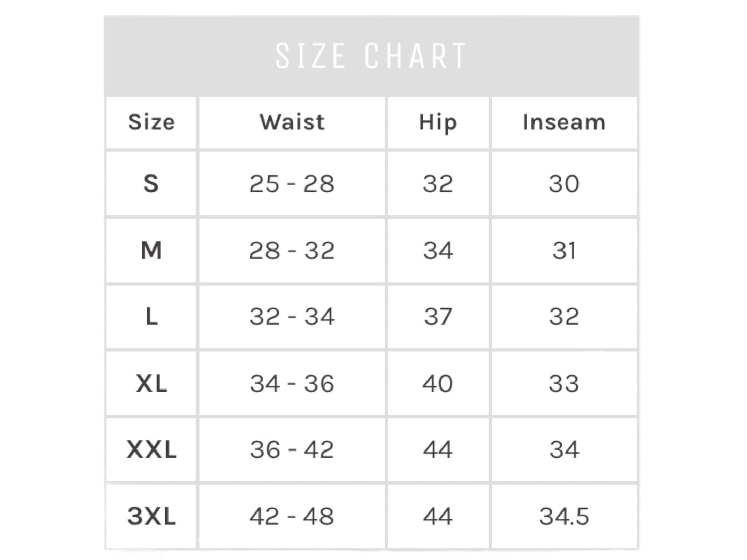The width and height of the screenshot is (747, 560).
Task: Click the Hip column header
Action: (438, 122)
